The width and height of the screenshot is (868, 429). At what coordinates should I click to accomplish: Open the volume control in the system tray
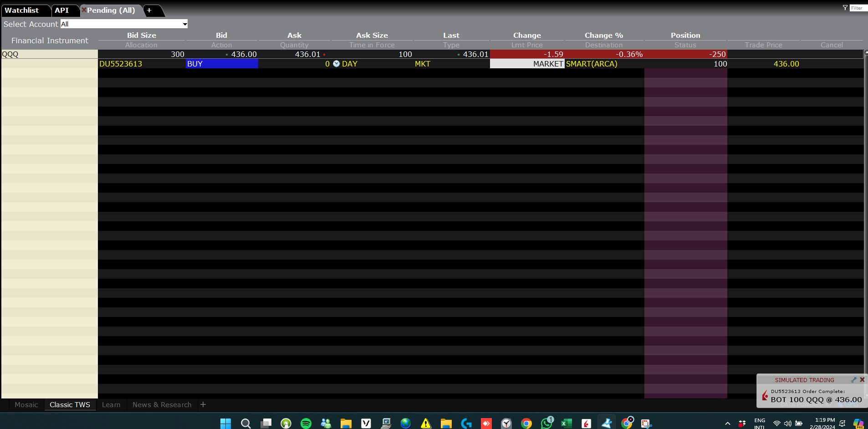(787, 424)
